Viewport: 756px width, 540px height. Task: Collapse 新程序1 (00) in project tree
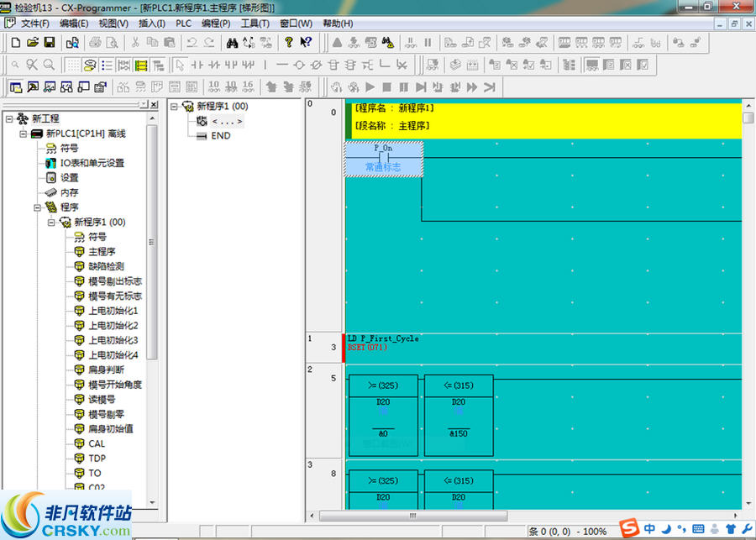[x=51, y=223]
